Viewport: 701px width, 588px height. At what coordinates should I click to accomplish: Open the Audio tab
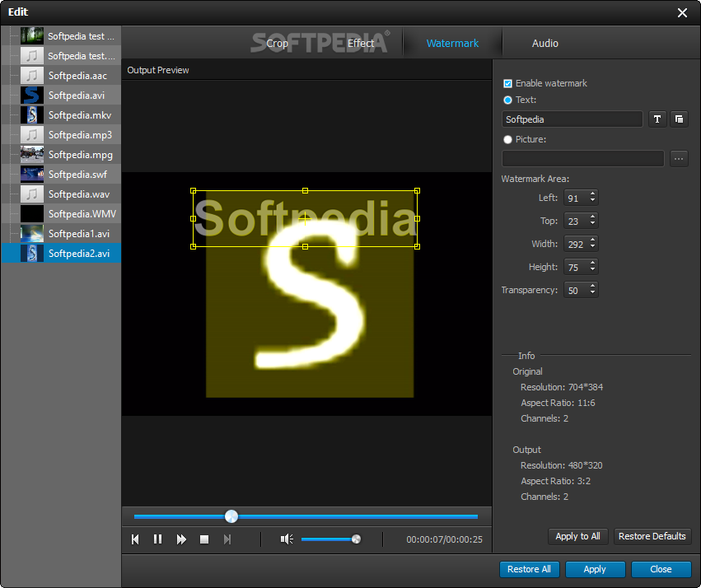(x=545, y=44)
